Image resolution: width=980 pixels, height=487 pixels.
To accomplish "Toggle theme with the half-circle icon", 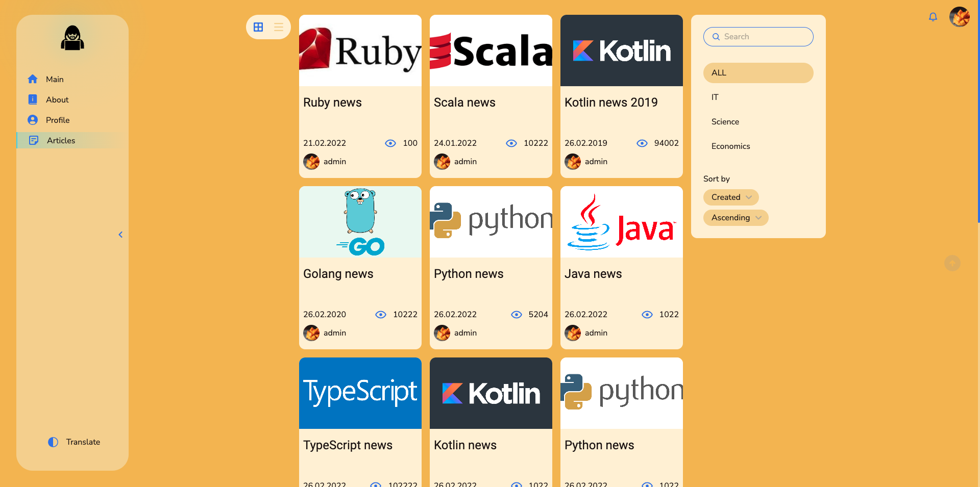I will pyautogui.click(x=53, y=442).
